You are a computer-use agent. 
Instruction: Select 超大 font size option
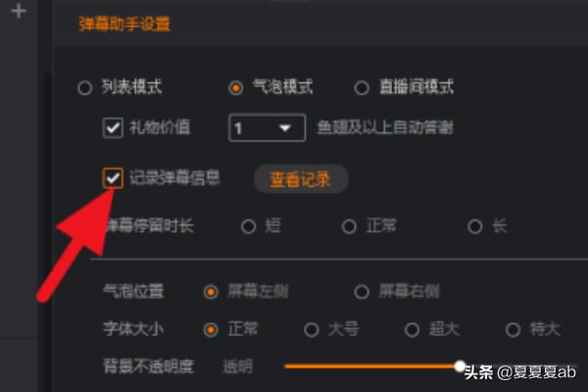pos(412,329)
